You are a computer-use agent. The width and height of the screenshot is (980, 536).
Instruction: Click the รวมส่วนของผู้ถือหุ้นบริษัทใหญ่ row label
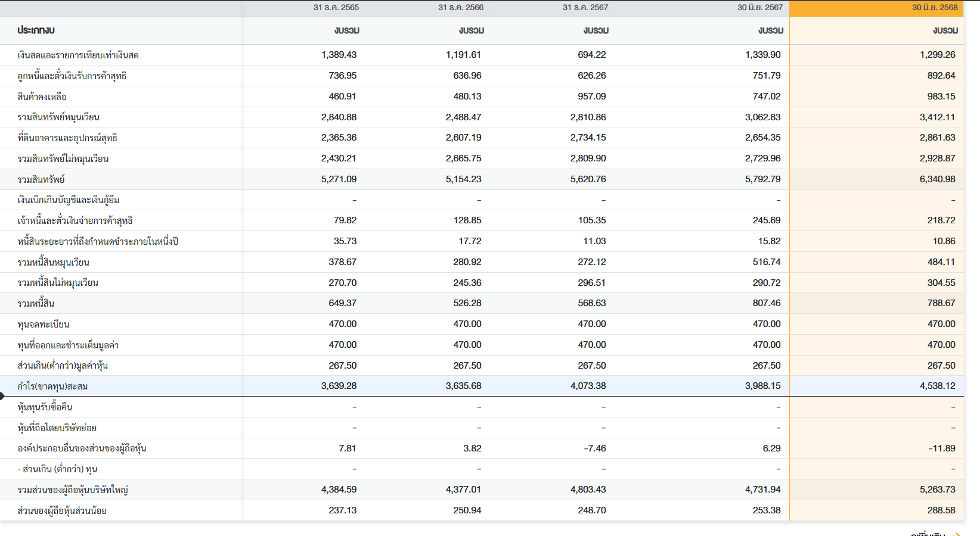tap(73, 490)
